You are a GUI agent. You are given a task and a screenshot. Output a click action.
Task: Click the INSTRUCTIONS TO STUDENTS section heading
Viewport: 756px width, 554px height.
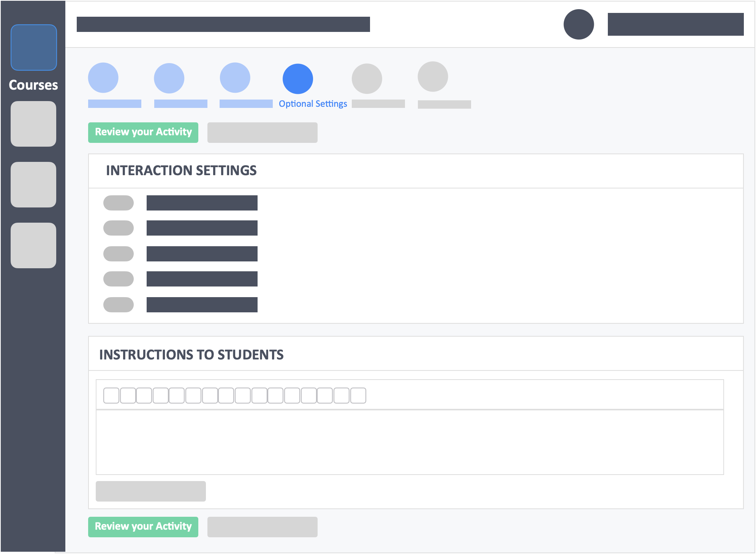[191, 355]
